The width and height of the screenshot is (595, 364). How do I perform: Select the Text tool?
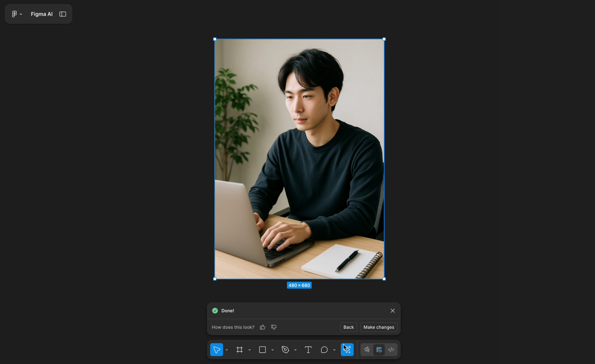(x=308, y=350)
